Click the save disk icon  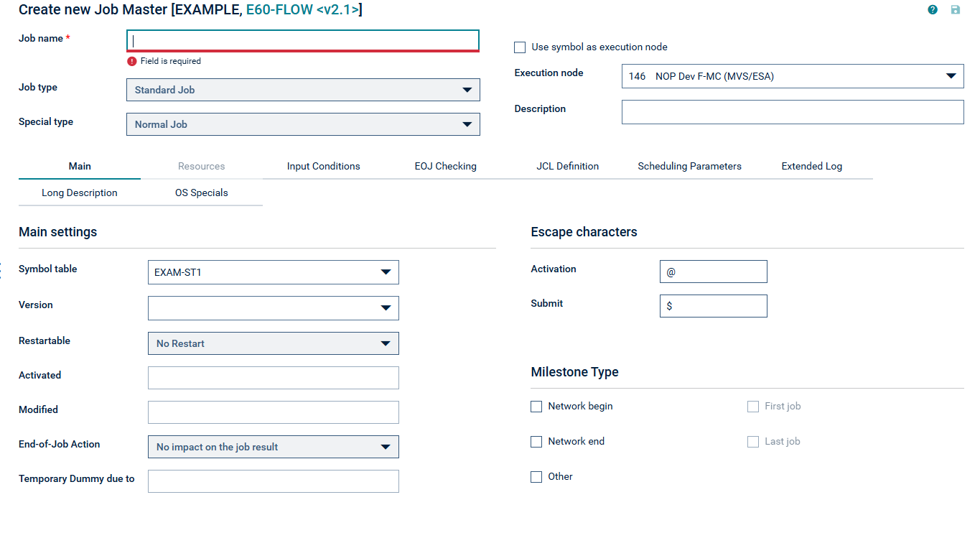(x=956, y=9)
